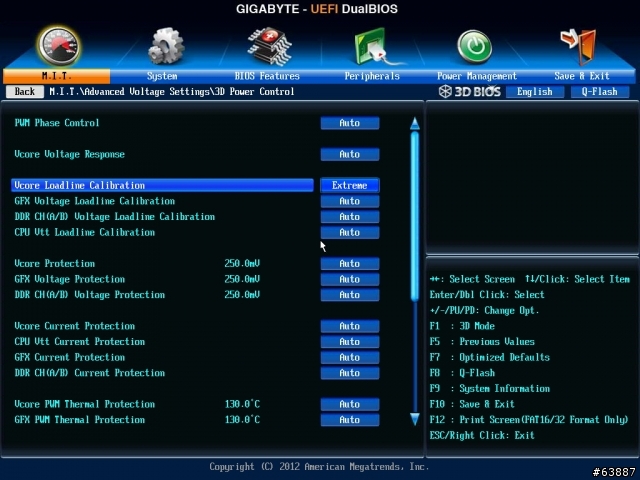Click the BIOS Features chip icon
This screenshot has height=480, width=640.
[269, 46]
